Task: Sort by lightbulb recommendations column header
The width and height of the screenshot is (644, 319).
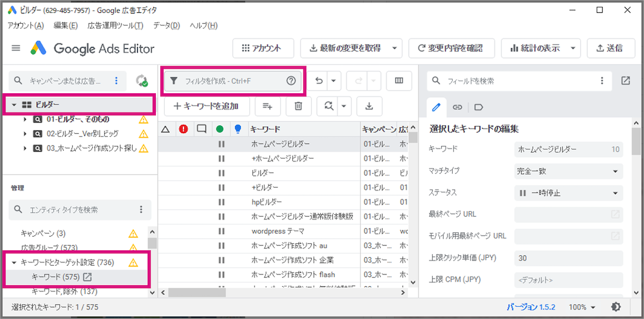Action: (238, 129)
